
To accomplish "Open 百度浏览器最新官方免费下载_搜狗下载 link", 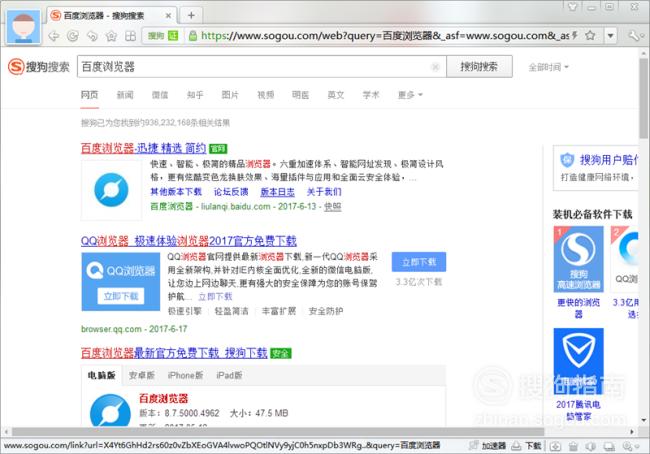I will 174,353.
